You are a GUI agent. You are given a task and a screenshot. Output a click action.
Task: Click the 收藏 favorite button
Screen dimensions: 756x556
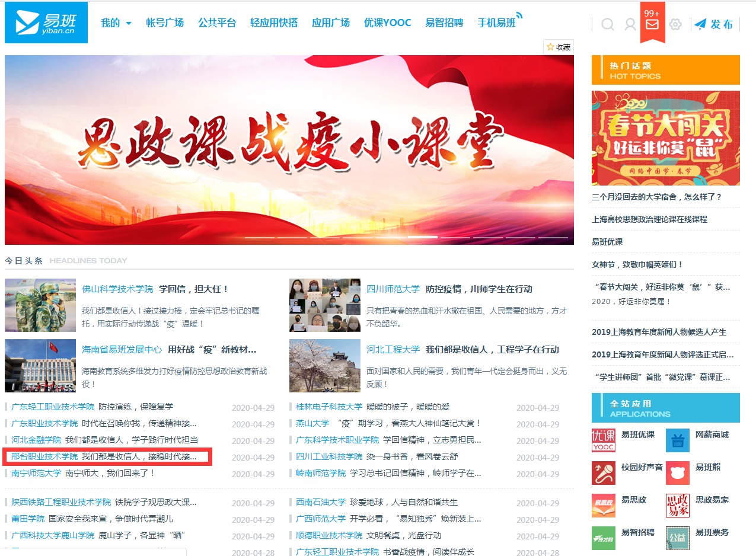(x=558, y=47)
